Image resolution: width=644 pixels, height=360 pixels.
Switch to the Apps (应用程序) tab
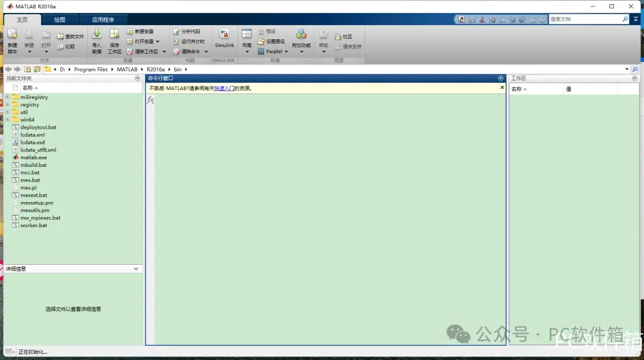[103, 20]
